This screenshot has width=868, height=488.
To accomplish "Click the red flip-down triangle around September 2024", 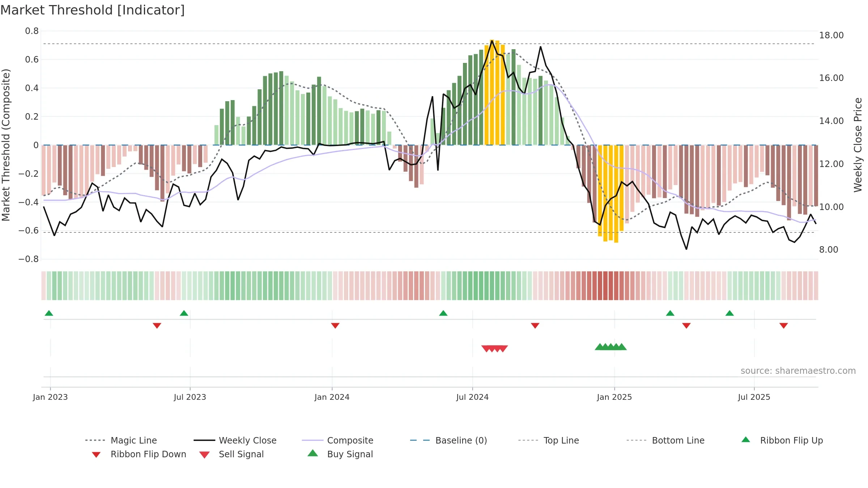I will pyautogui.click(x=535, y=326).
